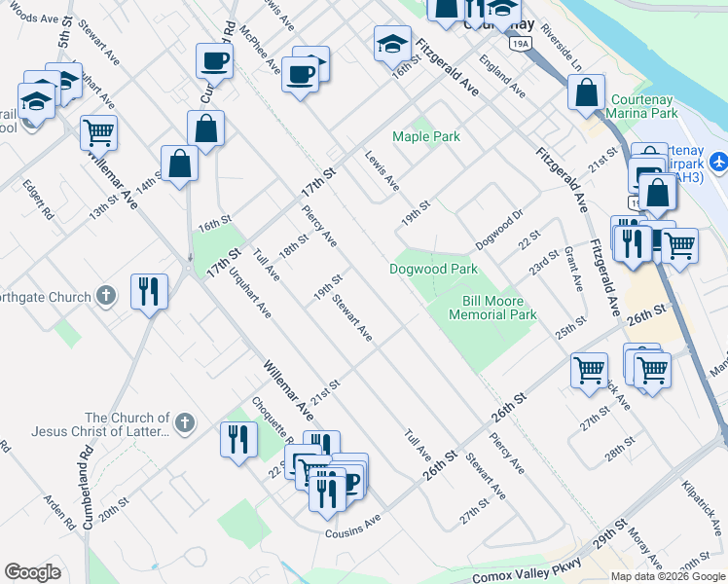The height and width of the screenshot is (584, 728).
Task: Select the shopping bag marker near 14th St
Action: (x=180, y=164)
